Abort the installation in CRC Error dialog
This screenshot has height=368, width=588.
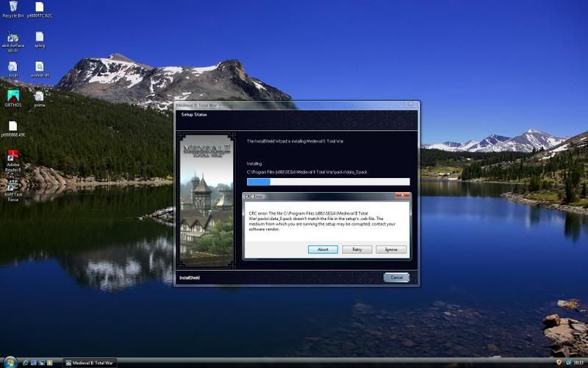pyautogui.click(x=323, y=250)
